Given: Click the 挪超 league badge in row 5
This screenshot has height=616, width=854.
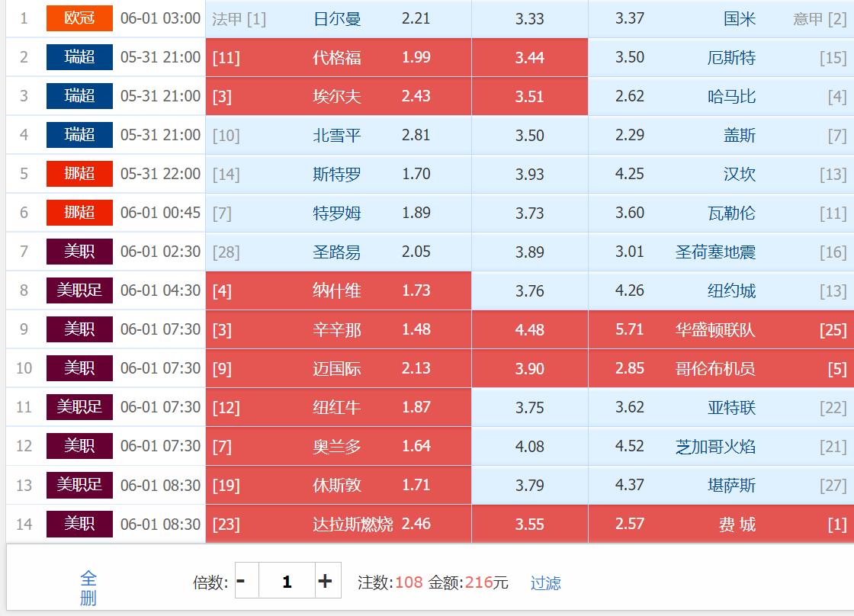Looking at the screenshot, I should (x=79, y=173).
